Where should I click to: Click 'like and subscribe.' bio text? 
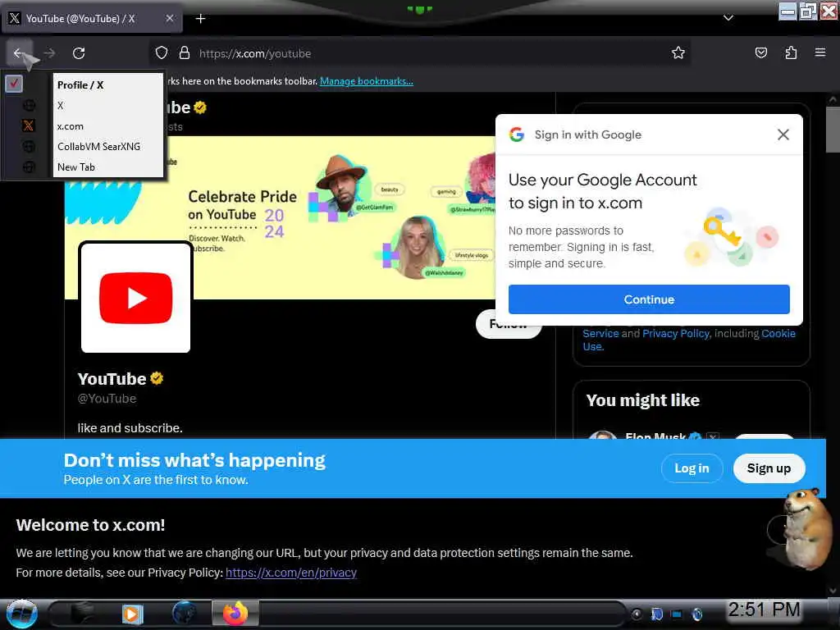point(130,428)
